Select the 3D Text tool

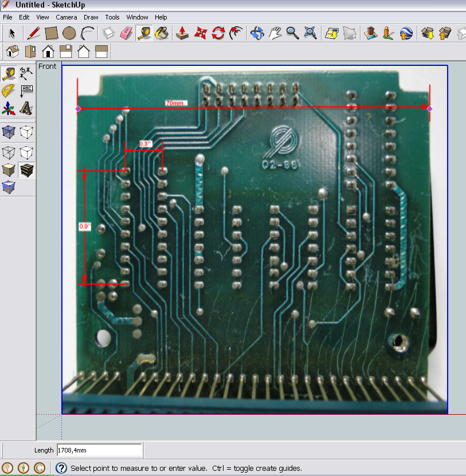point(26,108)
